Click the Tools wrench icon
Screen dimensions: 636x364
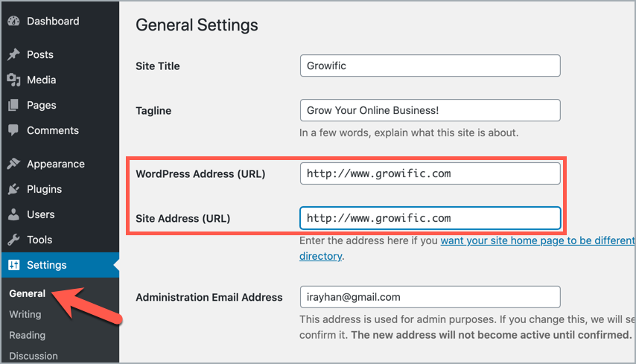tap(13, 240)
